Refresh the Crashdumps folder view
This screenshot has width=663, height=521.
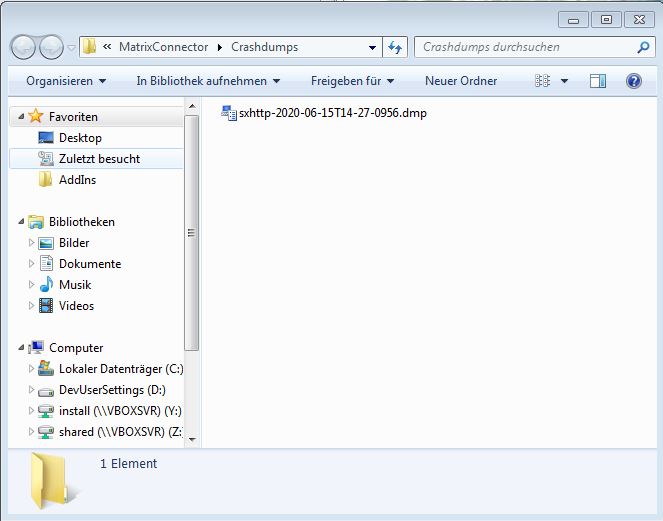tap(395, 47)
